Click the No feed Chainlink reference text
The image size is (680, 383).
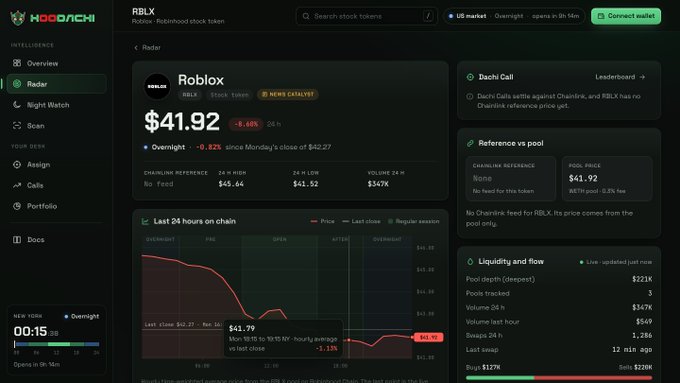click(x=158, y=184)
